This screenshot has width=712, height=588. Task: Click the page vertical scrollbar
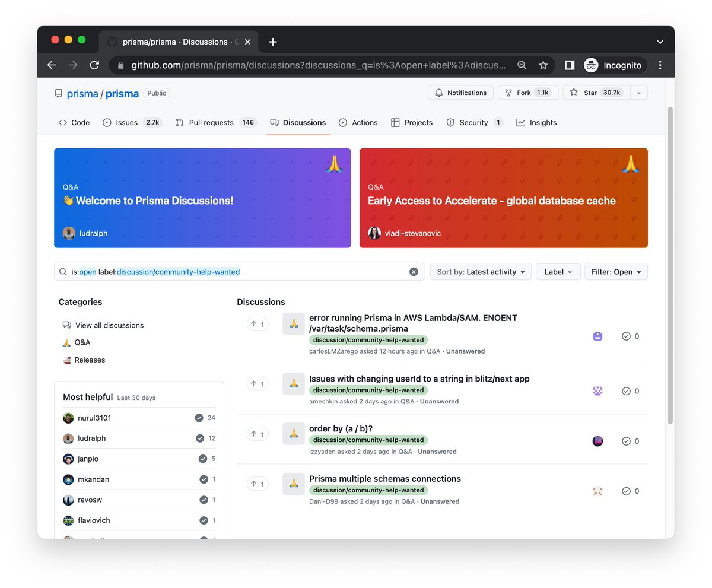670,265
